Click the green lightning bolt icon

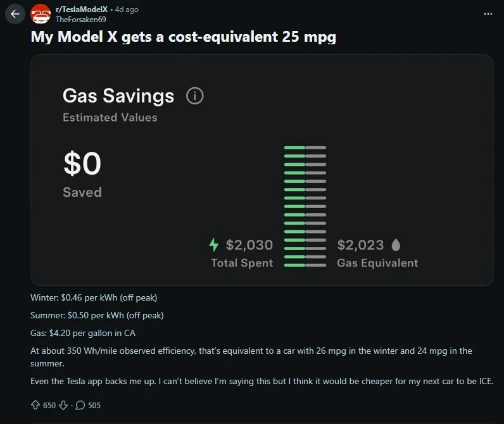(214, 245)
